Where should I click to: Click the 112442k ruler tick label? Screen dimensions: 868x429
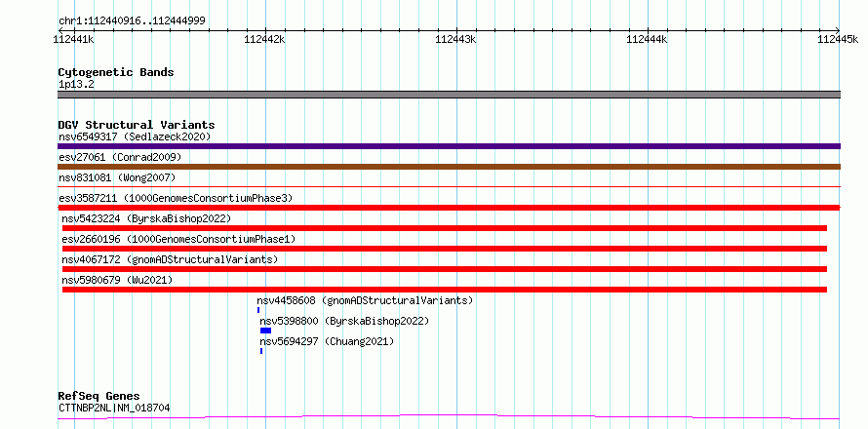[x=264, y=39]
